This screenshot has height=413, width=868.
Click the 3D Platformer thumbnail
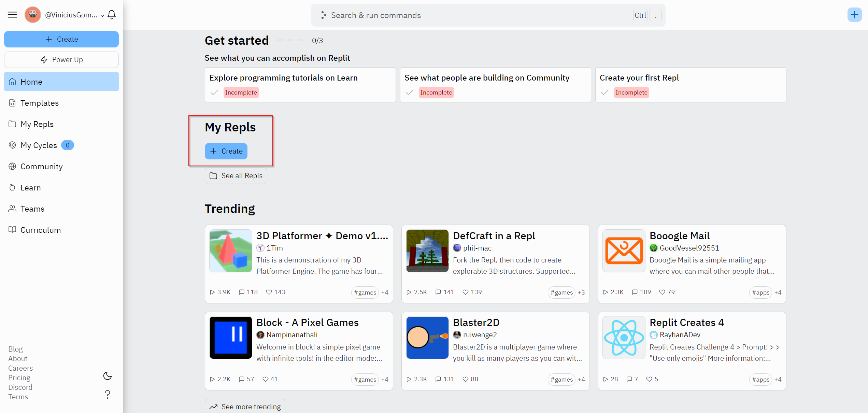(x=231, y=251)
